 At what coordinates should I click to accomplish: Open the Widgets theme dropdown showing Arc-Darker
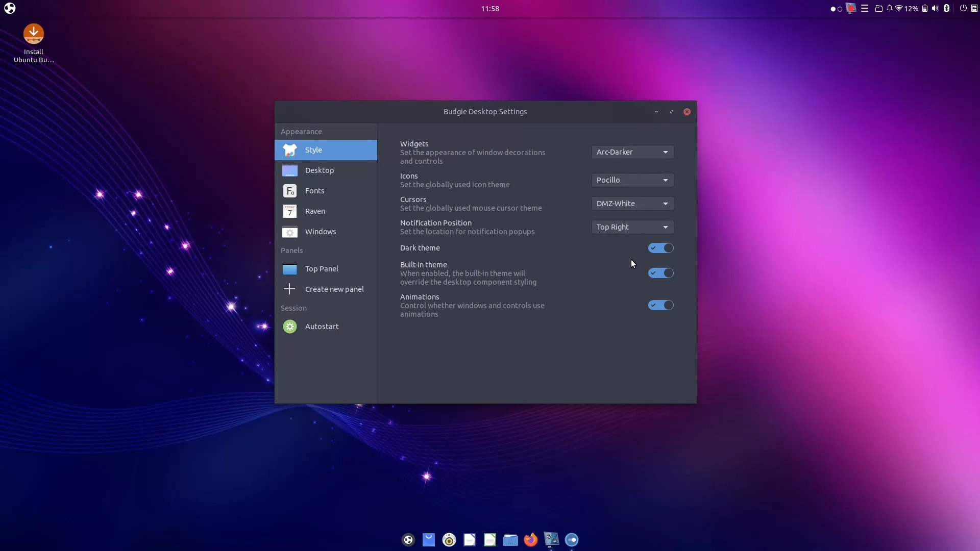[632, 152]
